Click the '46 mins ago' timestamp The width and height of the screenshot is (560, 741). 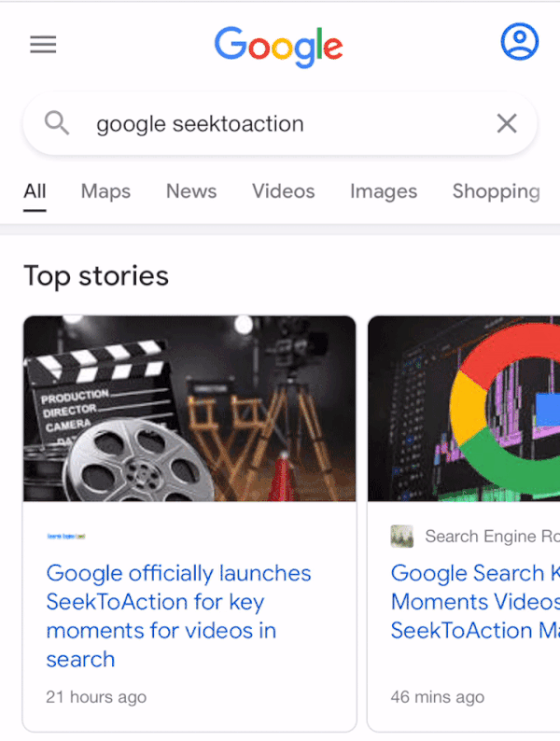coord(437,697)
